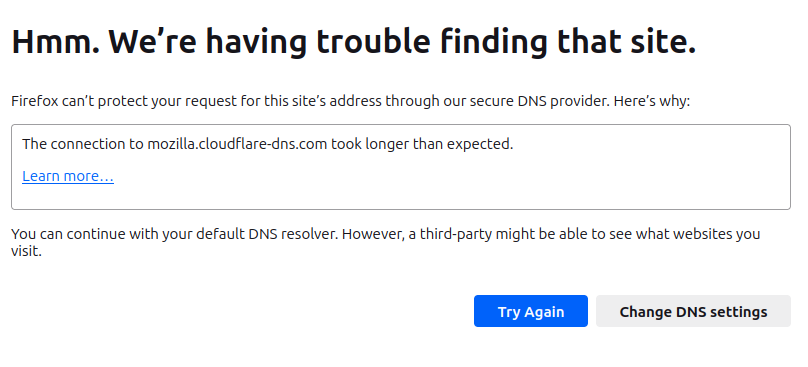Screen dimensions: 808x367
Task: Click empty space inside the error details box
Action: tap(464, 180)
